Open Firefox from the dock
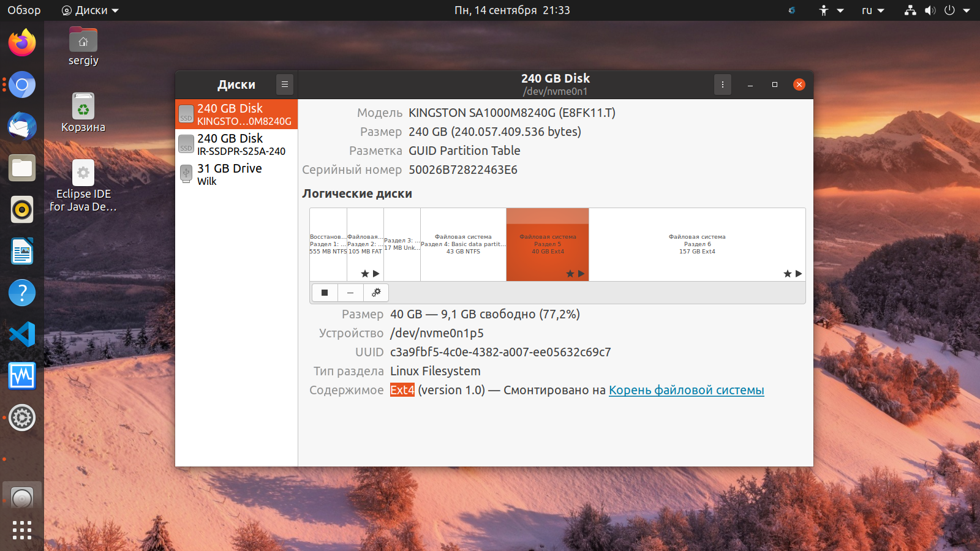 22,43
